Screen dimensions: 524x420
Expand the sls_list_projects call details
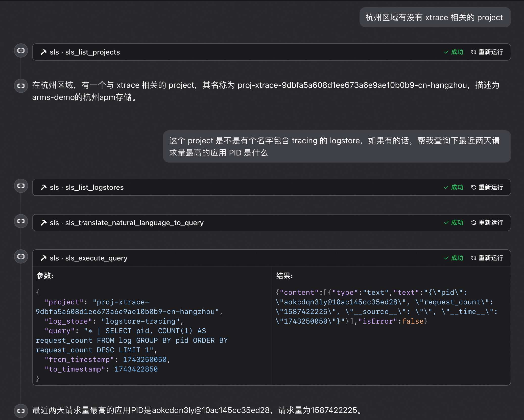click(x=92, y=52)
